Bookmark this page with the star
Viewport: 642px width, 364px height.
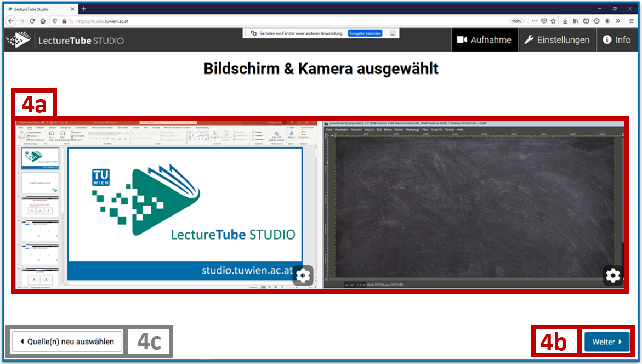(x=553, y=21)
